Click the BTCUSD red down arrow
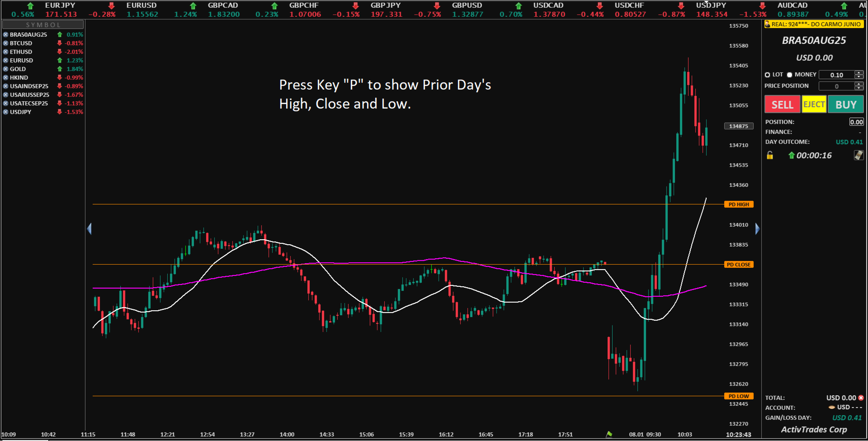This screenshot has height=441, width=868. pyautogui.click(x=59, y=43)
